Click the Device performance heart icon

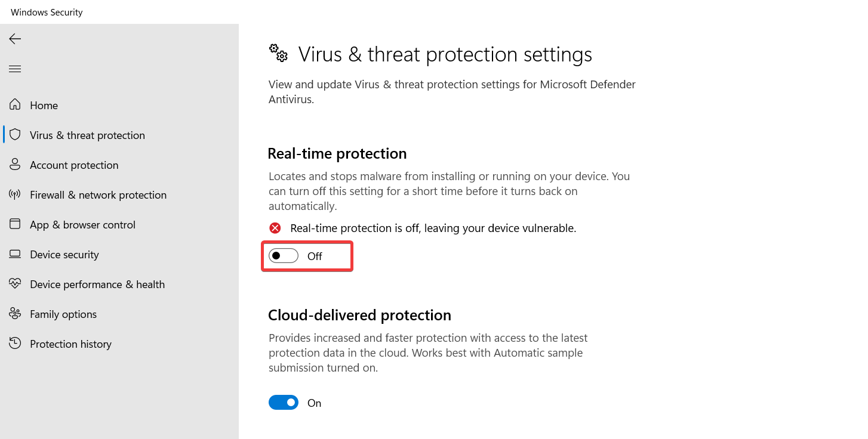pos(15,284)
